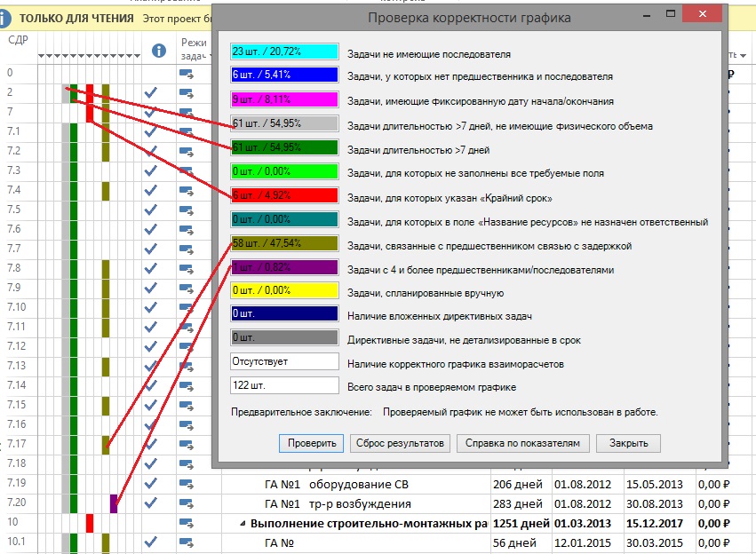Click the Проверить button

312,443
